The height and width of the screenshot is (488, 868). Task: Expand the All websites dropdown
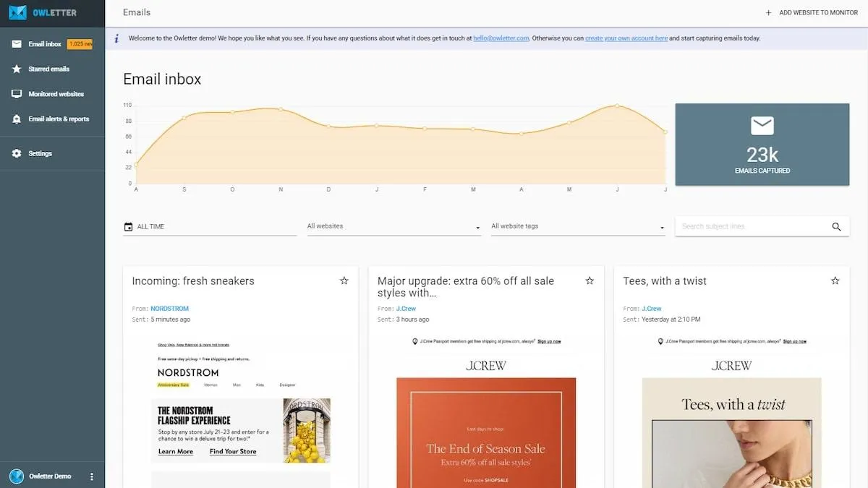[394, 226]
